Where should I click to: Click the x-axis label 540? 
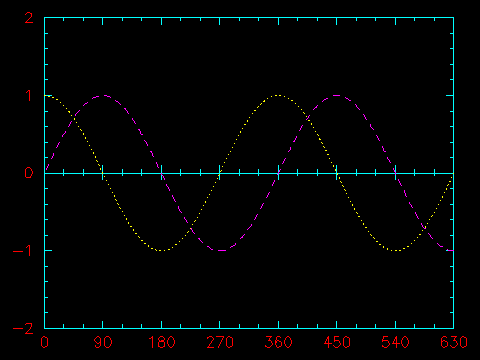[x=395, y=342]
